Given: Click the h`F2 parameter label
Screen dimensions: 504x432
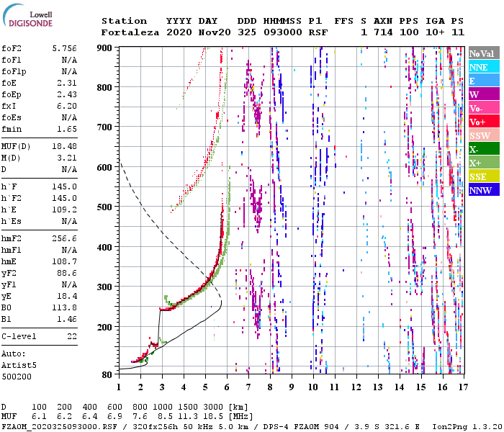Looking at the screenshot, I should (x=12, y=198).
